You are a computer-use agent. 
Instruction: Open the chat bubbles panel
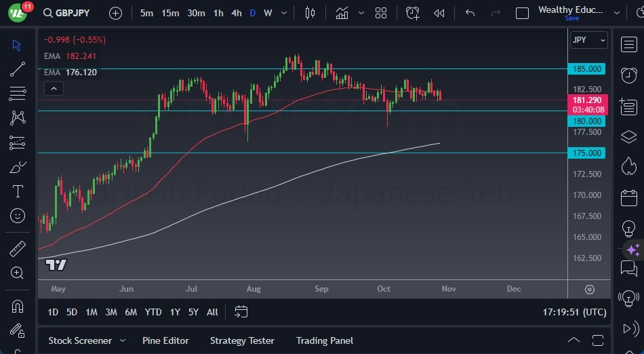click(629, 269)
